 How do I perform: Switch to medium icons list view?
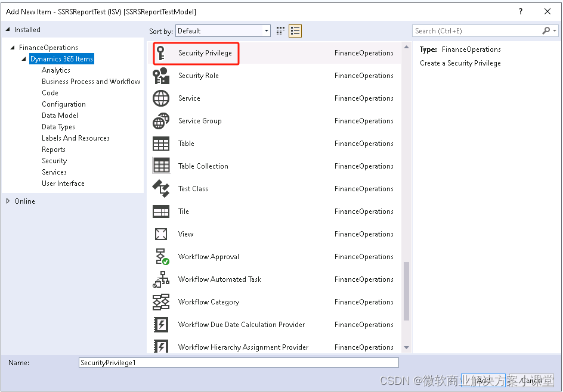[x=295, y=31]
